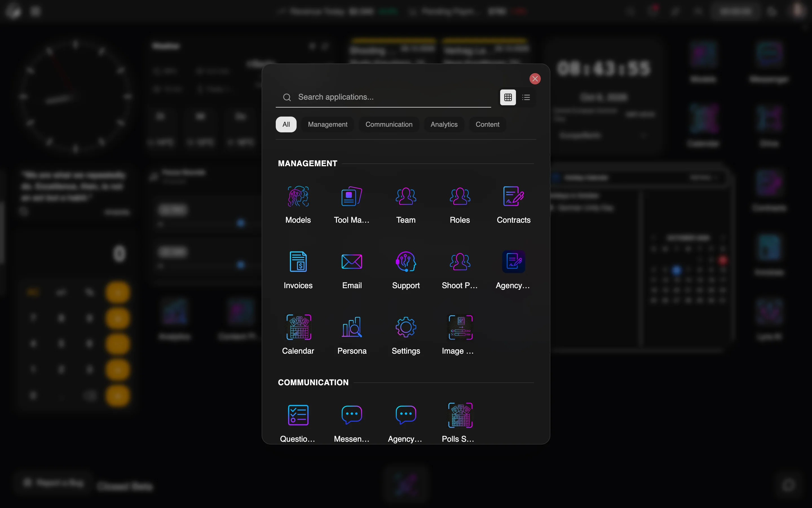The width and height of the screenshot is (812, 508).
Task: Filter by Communication category
Action: [389, 124]
